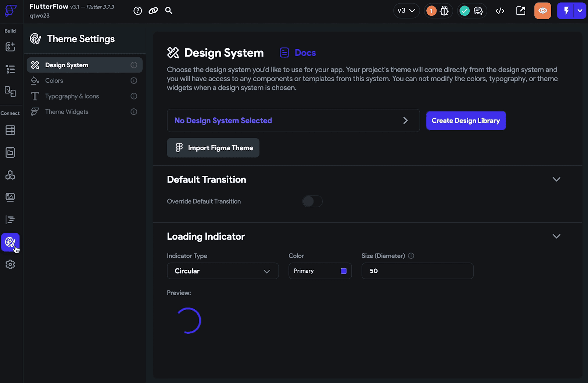This screenshot has width=588, height=383.
Task: Click Create Design Library button
Action: point(466,121)
